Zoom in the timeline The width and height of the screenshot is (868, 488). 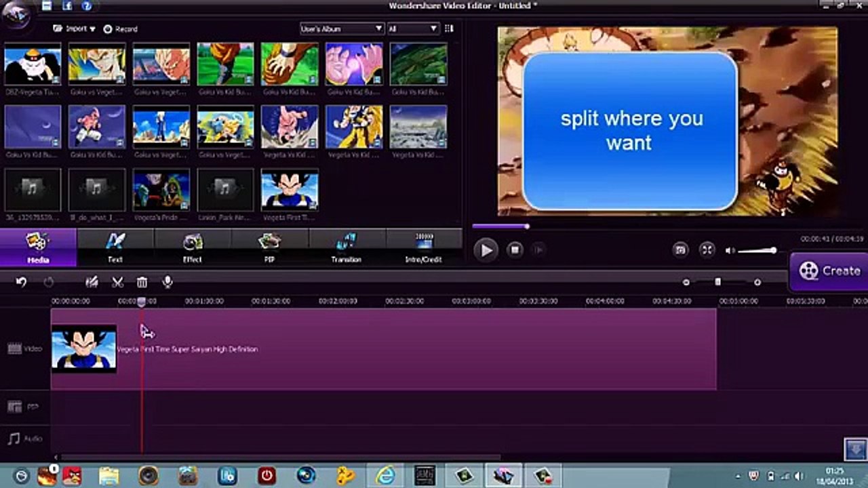(x=757, y=282)
